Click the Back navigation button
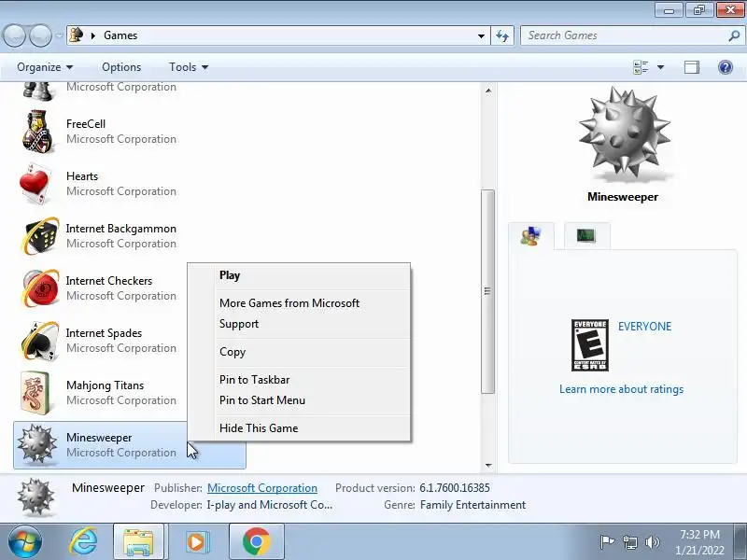The width and height of the screenshot is (747, 560). point(14,35)
